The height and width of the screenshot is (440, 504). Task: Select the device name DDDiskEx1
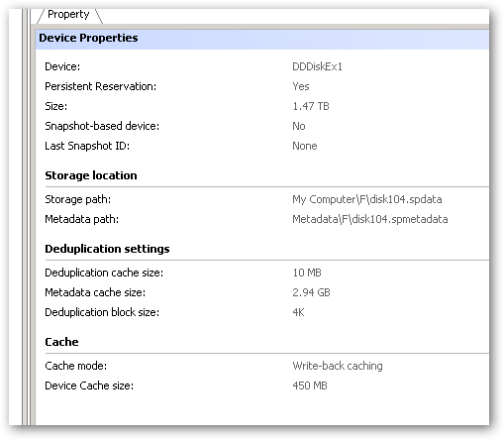[317, 66]
